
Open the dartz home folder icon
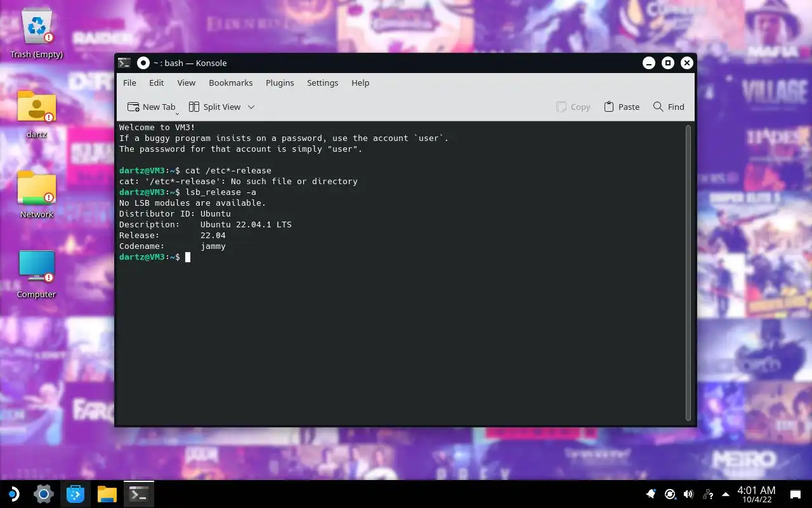37,113
